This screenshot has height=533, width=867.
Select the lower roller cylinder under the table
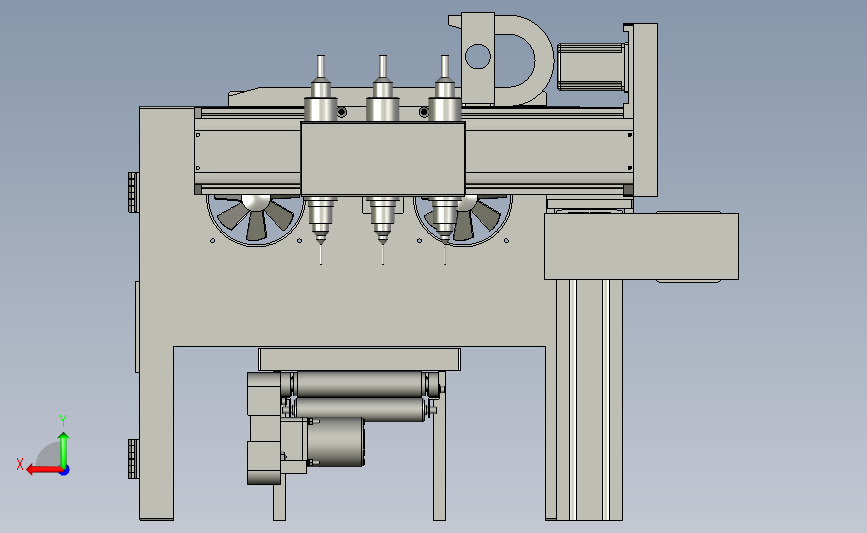click(359, 409)
